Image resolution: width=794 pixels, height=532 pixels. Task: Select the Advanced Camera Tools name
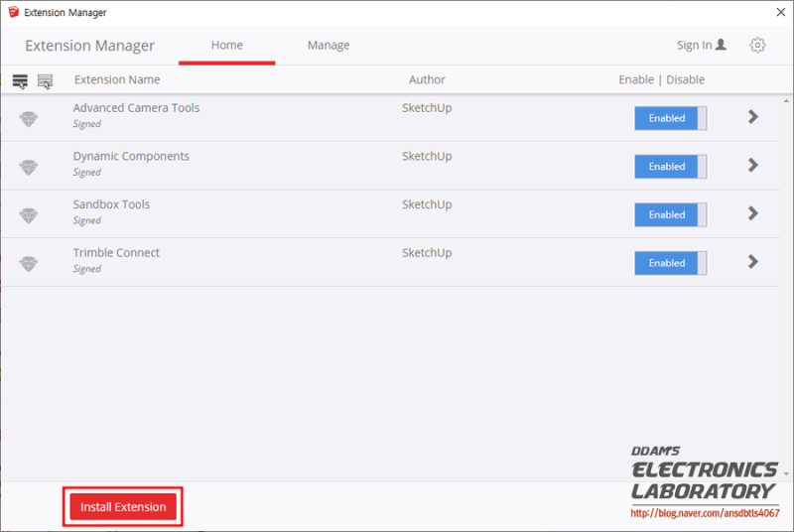pos(136,108)
